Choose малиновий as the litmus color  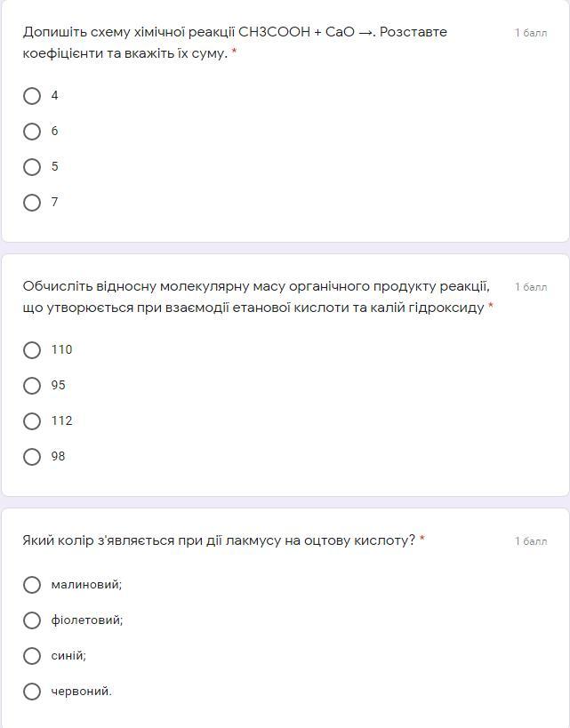click(x=32, y=585)
